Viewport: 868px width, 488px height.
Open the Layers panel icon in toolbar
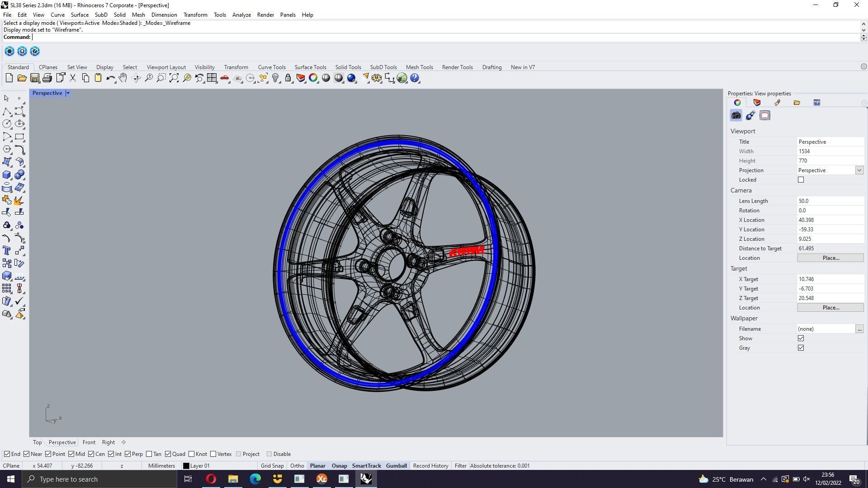301,78
